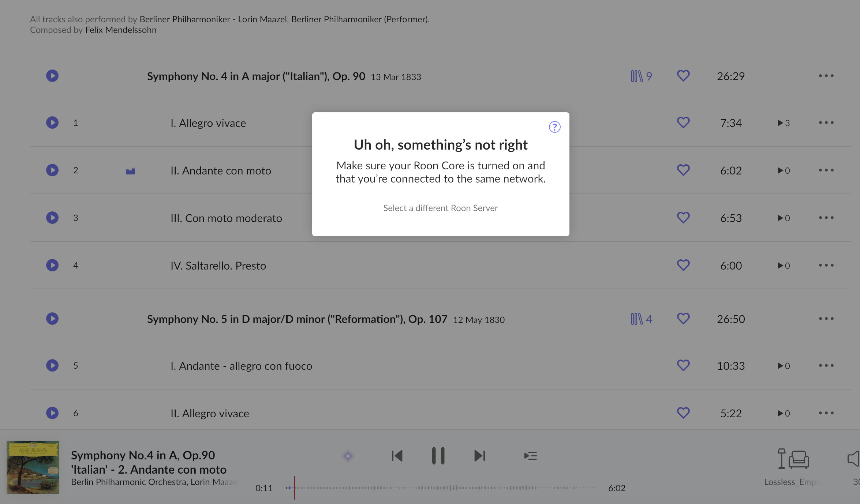
Task: Show play count for Saltarello. Presto
Action: tap(784, 266)
